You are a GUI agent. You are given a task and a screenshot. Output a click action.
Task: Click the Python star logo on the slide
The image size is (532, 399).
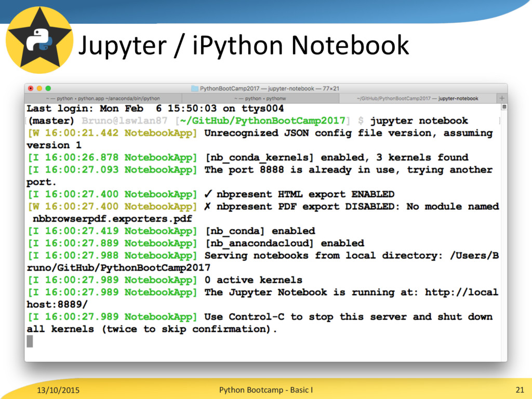coord(39,39)
